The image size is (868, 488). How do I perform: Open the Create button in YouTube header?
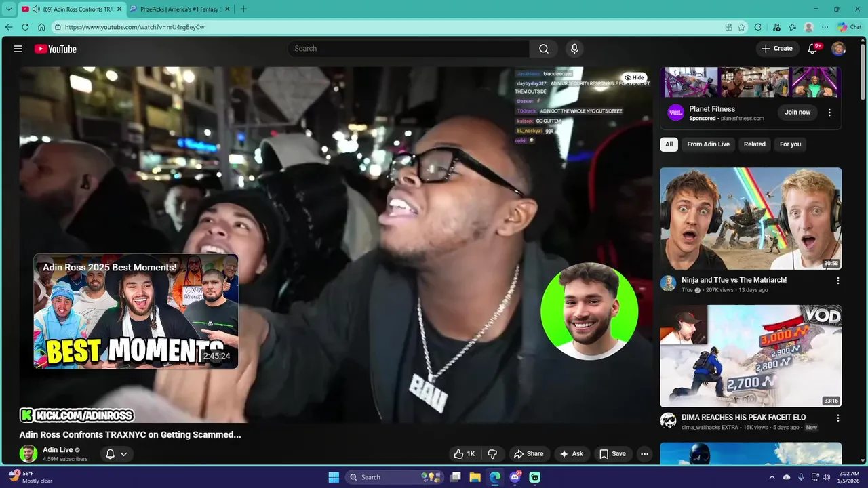[x=777, y=49]
